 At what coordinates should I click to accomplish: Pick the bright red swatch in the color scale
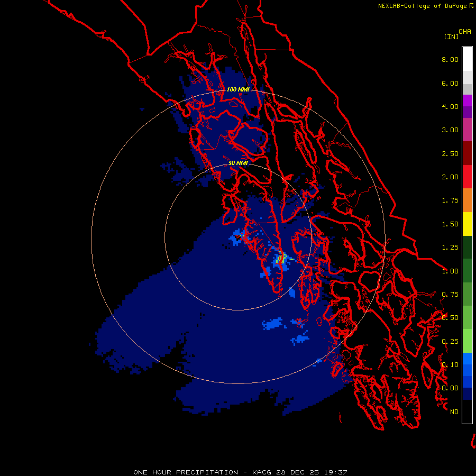(x=467, y=177)
